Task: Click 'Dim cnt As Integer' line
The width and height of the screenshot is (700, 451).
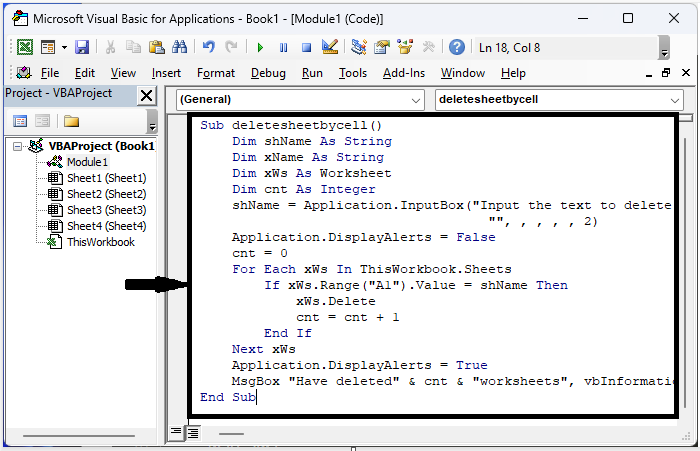Action: coord(304,189)
